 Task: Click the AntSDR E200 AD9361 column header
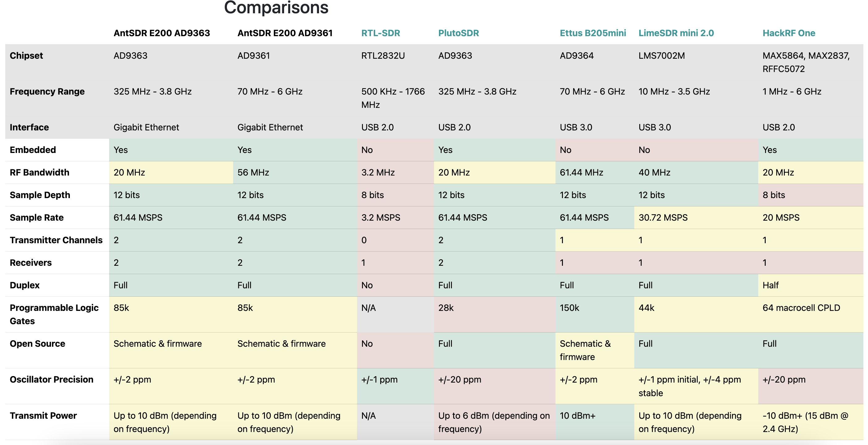pyautogui.click(x=285, y=33)
